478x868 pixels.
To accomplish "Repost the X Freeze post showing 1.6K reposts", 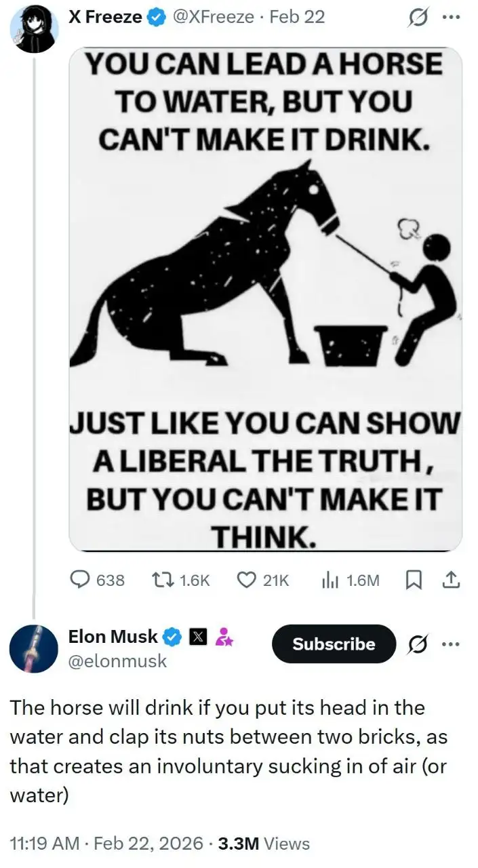I will 161,580.
